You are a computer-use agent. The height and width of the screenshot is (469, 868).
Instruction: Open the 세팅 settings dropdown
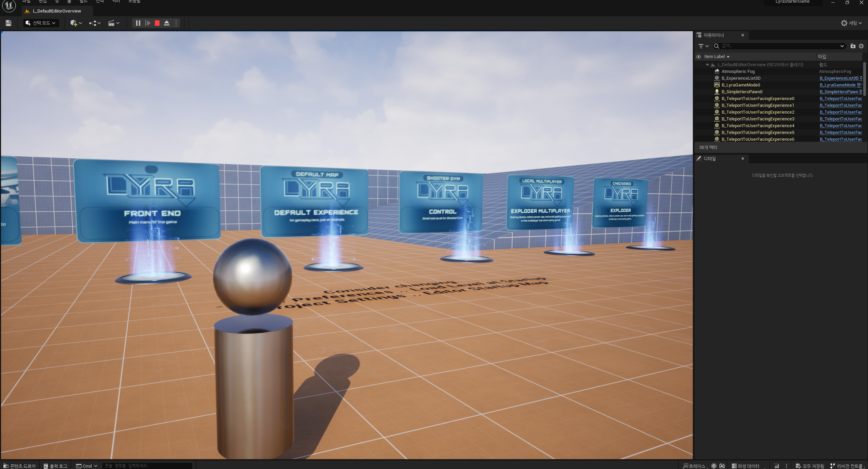click(x=852, y=23)
